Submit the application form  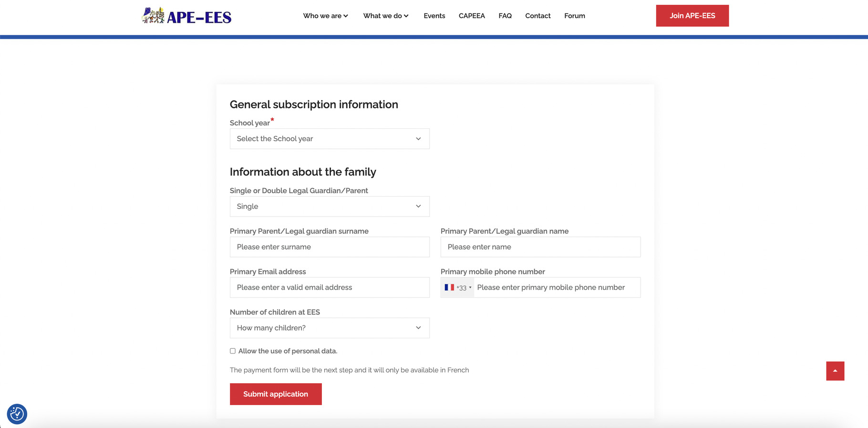(x=276, y=394)
